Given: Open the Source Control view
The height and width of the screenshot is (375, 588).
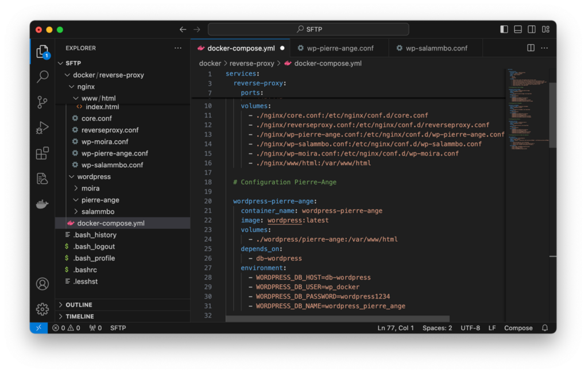Looking at the screenshot, I should 42,102.
